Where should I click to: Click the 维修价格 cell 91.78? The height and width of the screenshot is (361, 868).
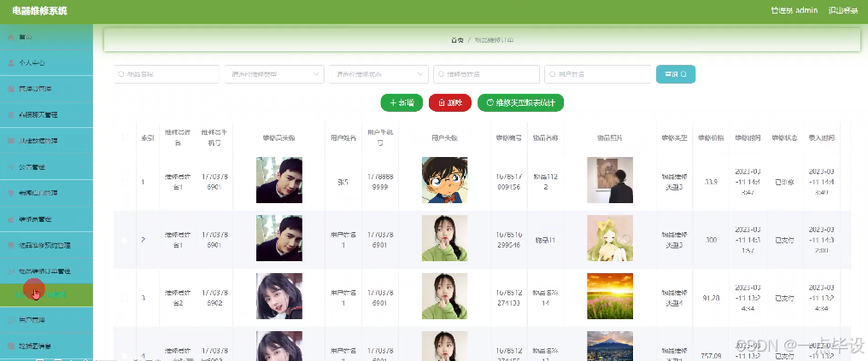tap(711, 298)
